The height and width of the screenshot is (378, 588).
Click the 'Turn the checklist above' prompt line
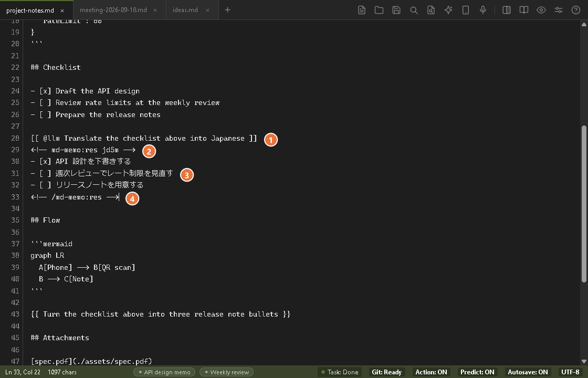[161, 314]
